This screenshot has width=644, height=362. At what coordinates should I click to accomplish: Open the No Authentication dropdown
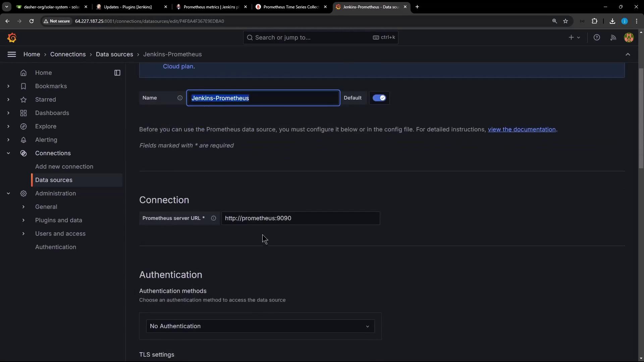tap(260, 326)
